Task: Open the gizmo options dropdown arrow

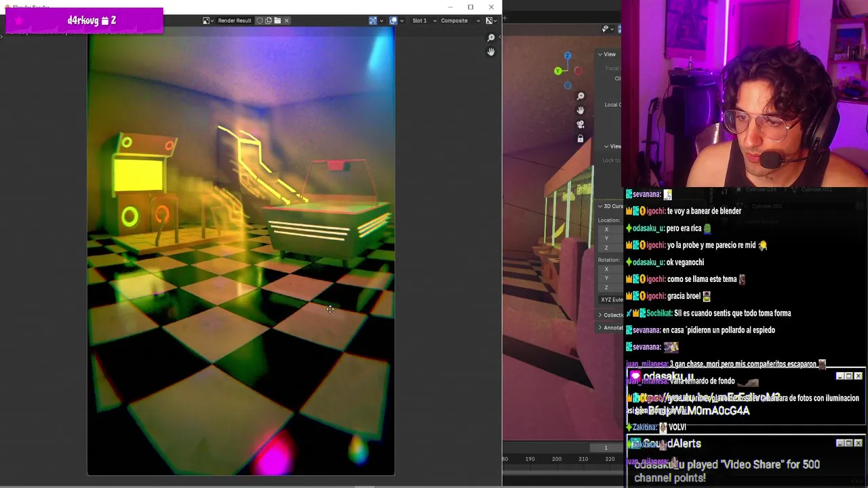Action: (381, 20)
